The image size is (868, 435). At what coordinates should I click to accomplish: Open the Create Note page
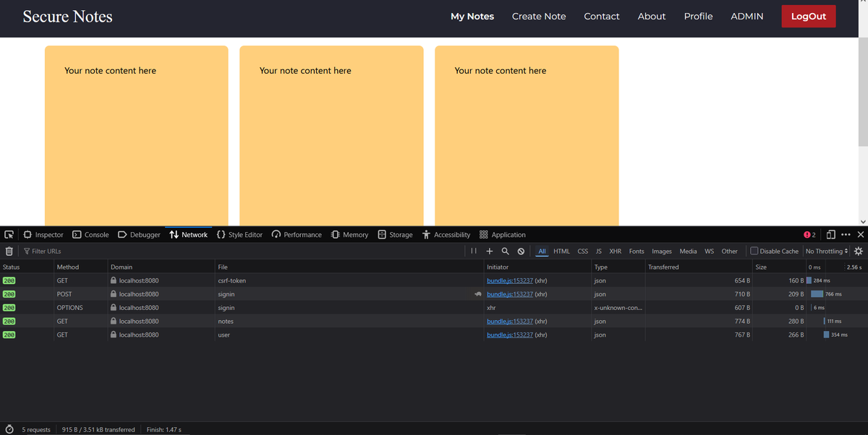tap(539, 16)
